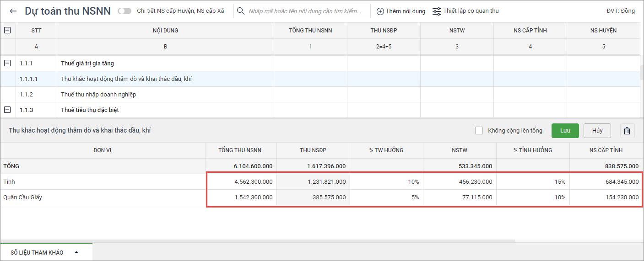
Task: Click Quận Cầu Giấy Tổng thu NSNN cell
Action: [241, 197]
